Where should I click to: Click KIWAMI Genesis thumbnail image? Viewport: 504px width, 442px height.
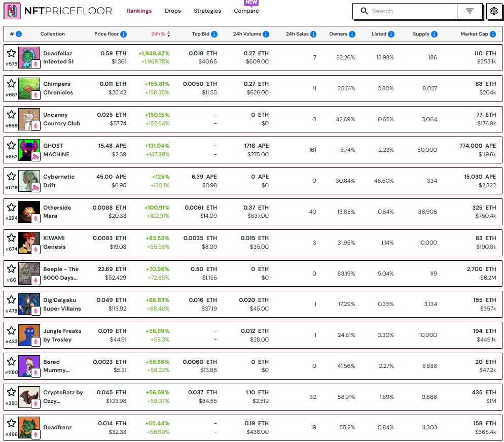29,243
